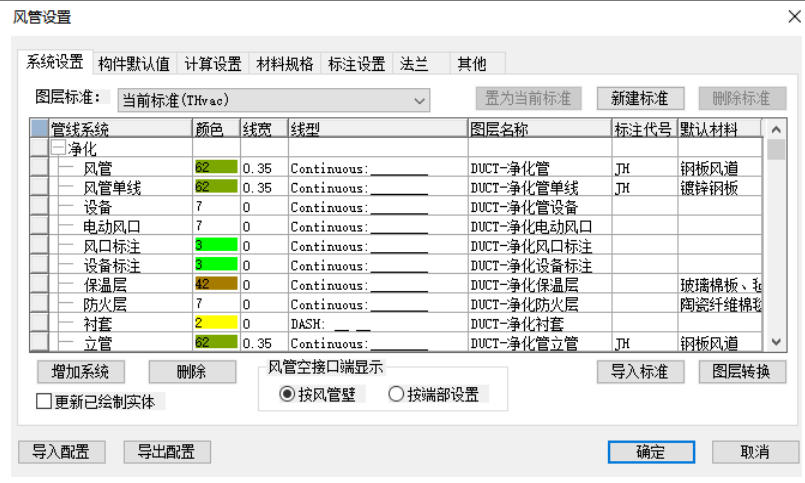The image size is (805, 483).
Task: Click the 图层名称 column header
Action: point(540,129)
